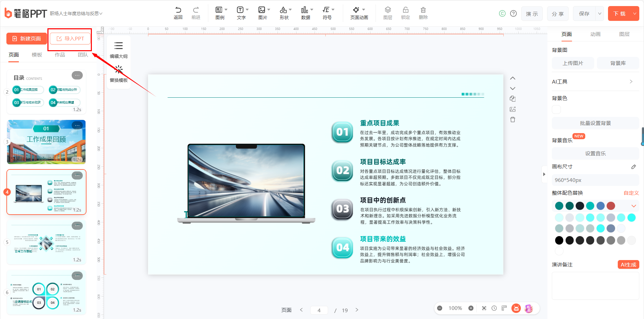644x319 pixels.
Task: Expand the 下载 download dropdown arrow
Action: click(x=635, y=14)
